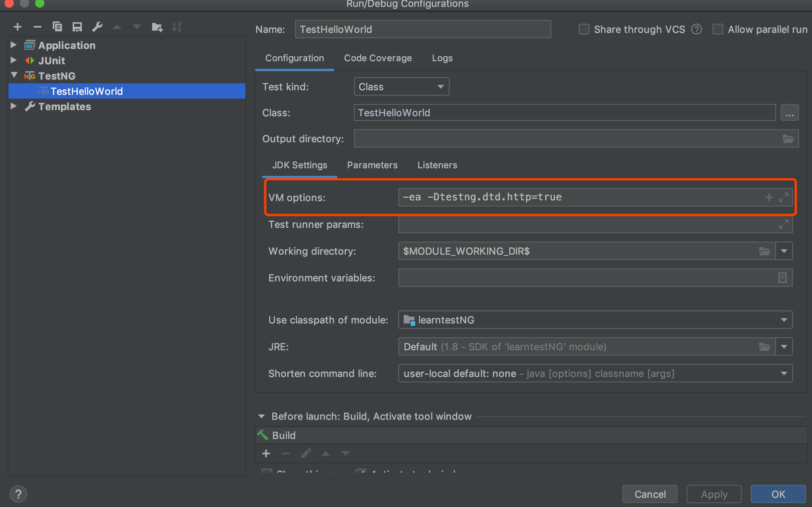Image resolution: width=812 pixels, height=507 pixels.
Task: Click the OK button
Action: pos(778,494)
